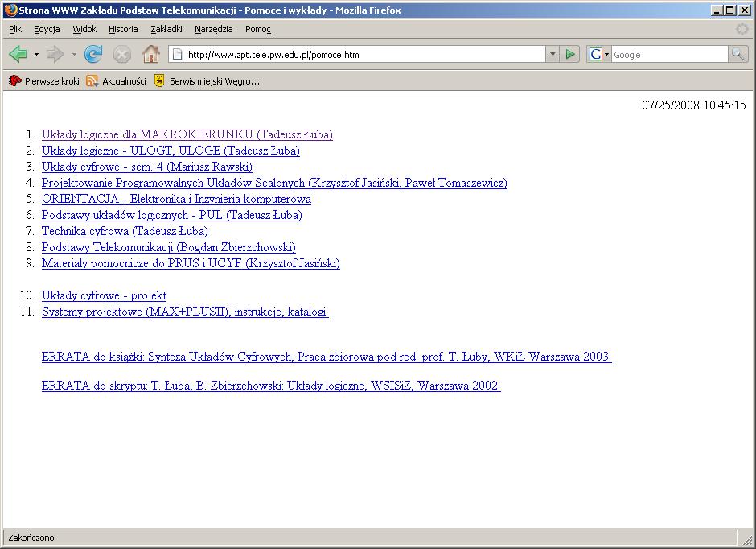Click the date 07/25/2008 10:45:15 text

pyautogui.click(x=694, y=105)
